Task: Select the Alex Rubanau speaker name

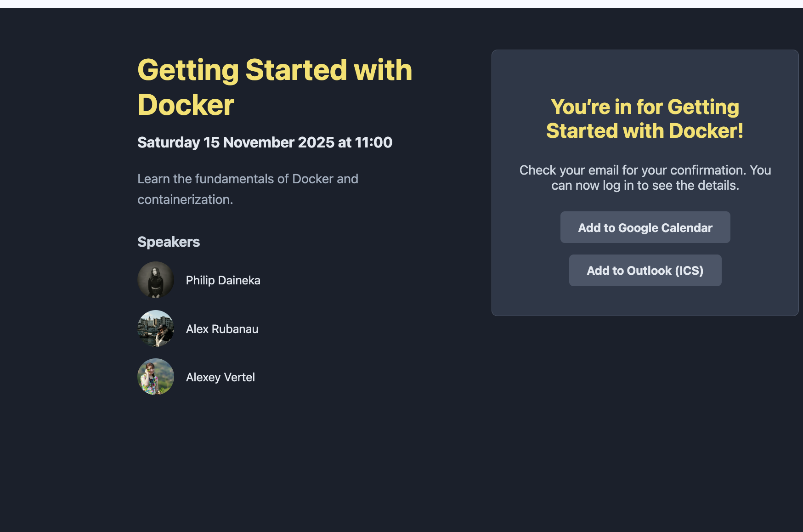Action: pos(222,329)
